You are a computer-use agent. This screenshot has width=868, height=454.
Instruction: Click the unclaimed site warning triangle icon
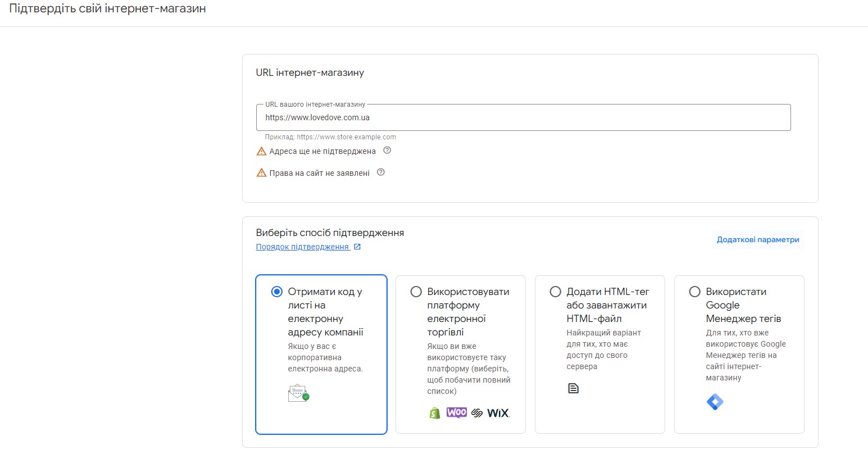click(261, 173)
